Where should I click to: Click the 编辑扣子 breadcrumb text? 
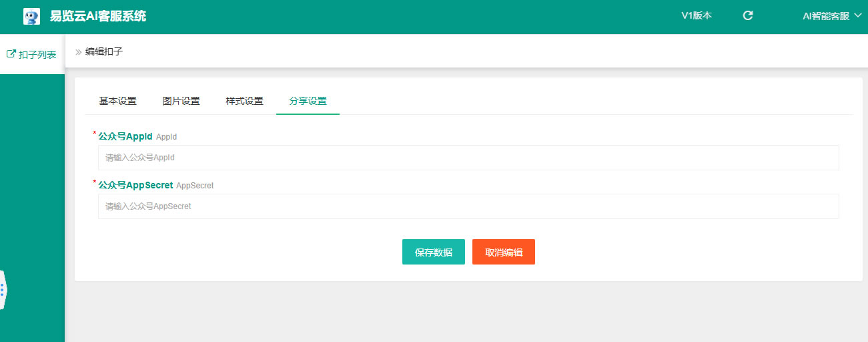pyautogui.click(x=104, y=51)
